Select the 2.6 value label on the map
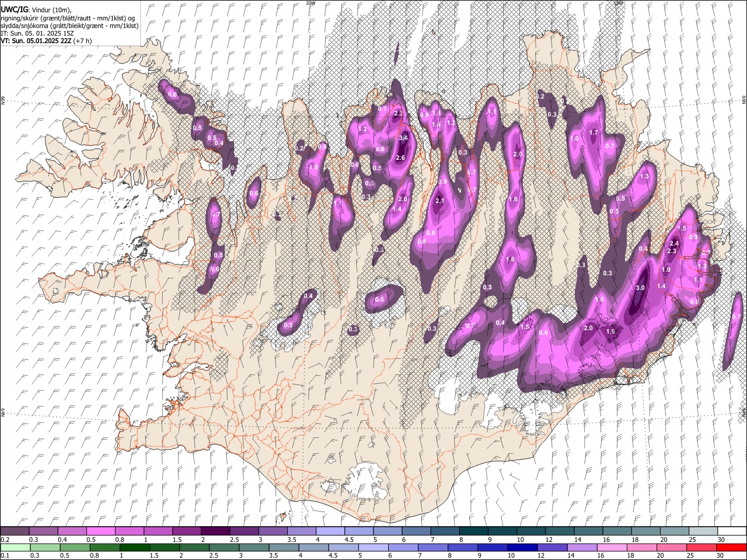This screenshot has height=560, width=747. pyautogui.click(x=400, y=157)
